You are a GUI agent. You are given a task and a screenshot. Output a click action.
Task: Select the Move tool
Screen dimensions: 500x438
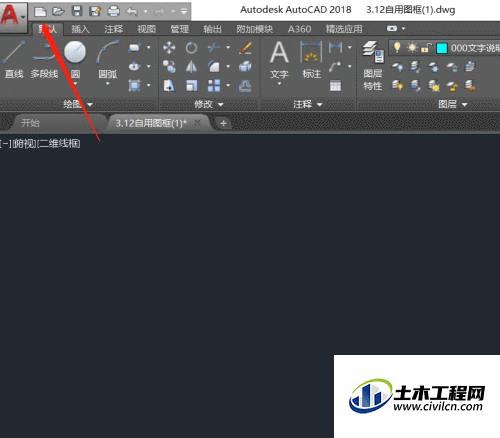point(169,48)
